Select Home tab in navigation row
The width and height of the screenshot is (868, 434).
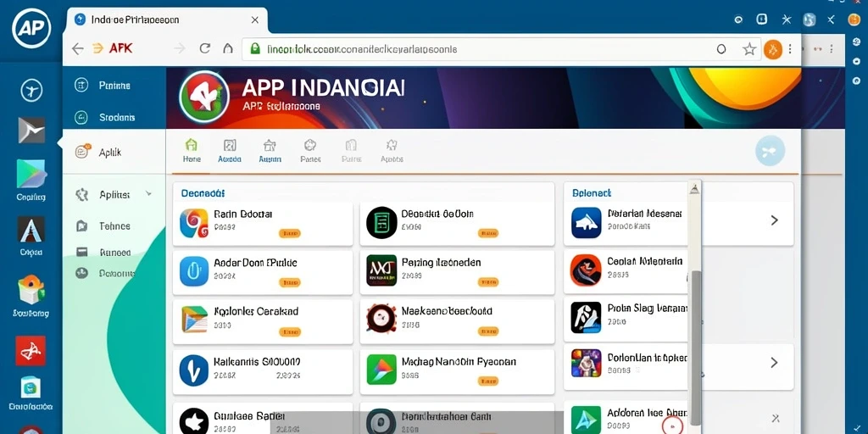click(192, 151)
